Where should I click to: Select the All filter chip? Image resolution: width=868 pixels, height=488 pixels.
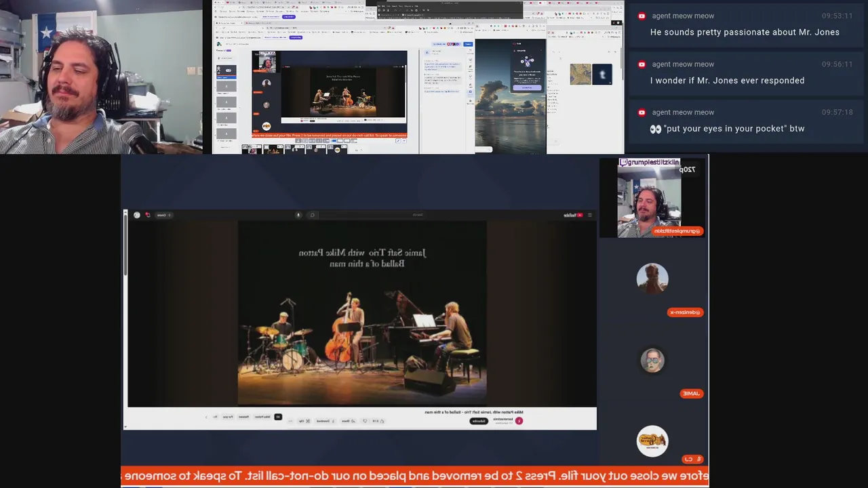[x=278, y=417]
